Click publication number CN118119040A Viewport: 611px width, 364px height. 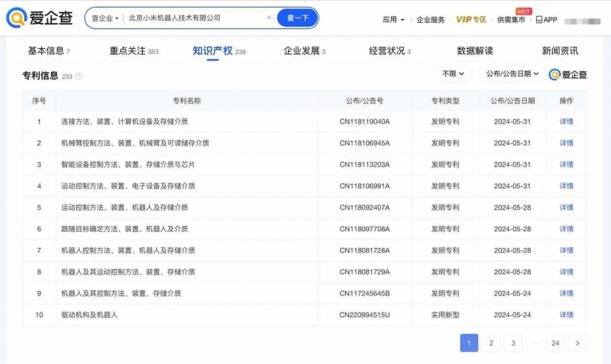coord(364,121)
